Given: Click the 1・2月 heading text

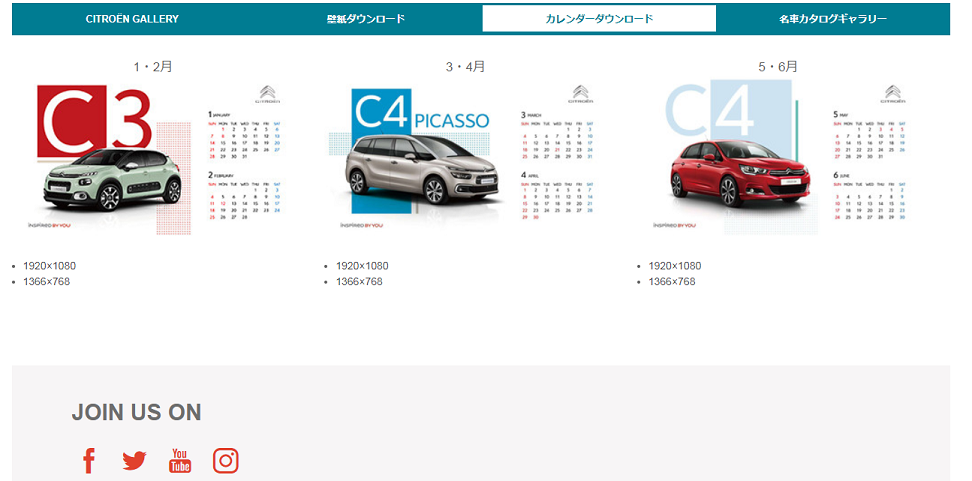Looking at the screenshot, I should 153,67.
